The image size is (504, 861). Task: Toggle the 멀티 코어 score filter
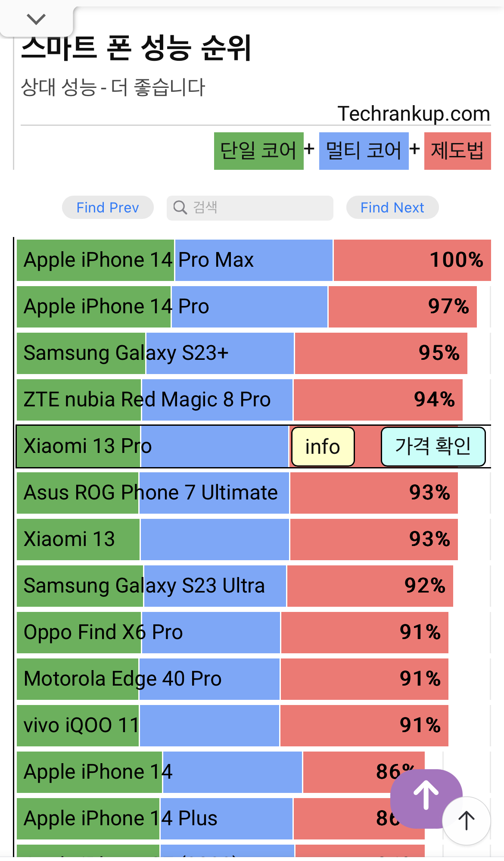(x=364, y=151)
